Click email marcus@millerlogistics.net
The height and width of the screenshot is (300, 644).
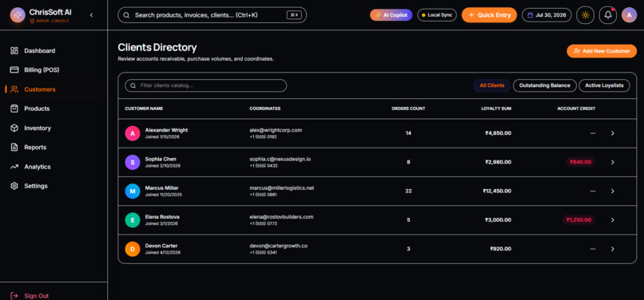coord(282,188)
